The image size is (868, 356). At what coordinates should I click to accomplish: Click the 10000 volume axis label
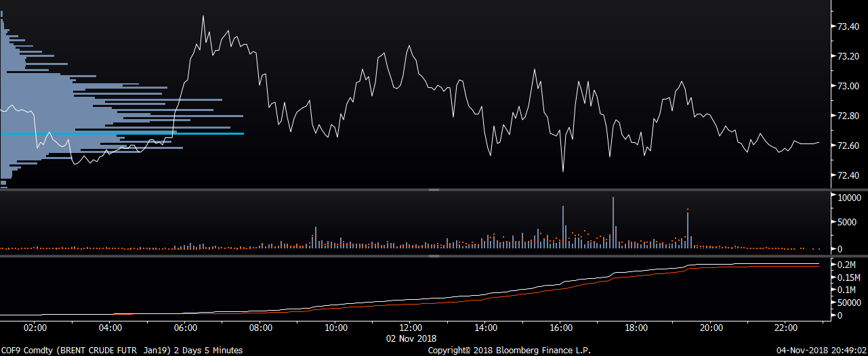(849, 198)
